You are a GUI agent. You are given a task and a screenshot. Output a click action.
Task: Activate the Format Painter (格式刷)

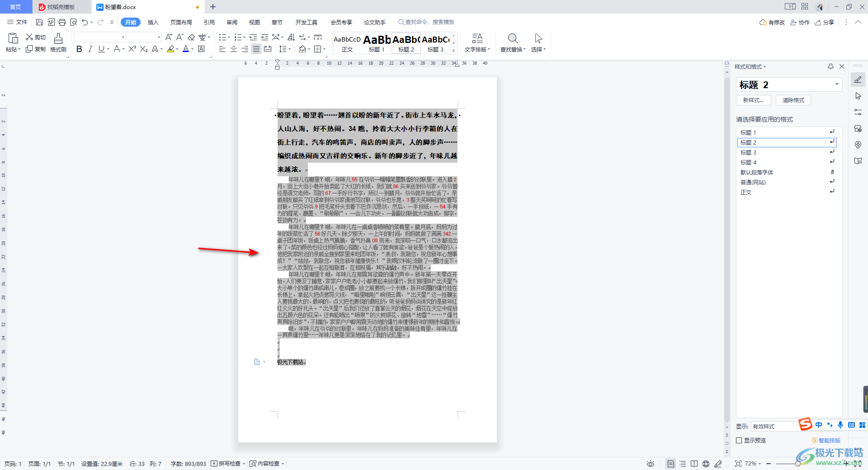[x=58, y=42]
